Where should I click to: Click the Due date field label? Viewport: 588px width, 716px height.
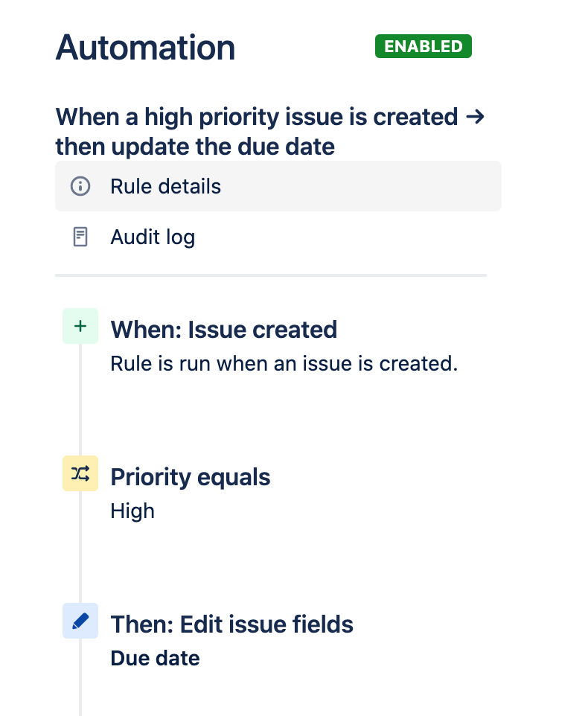point(156,659)
